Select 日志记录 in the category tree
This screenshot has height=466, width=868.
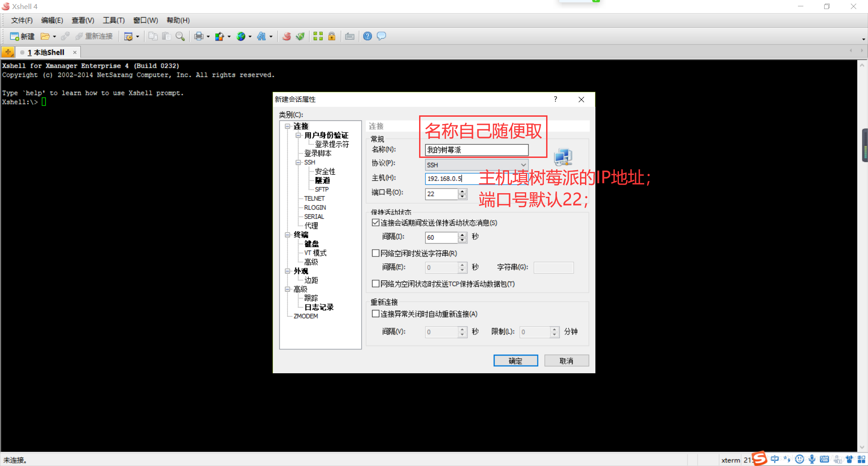319,307
